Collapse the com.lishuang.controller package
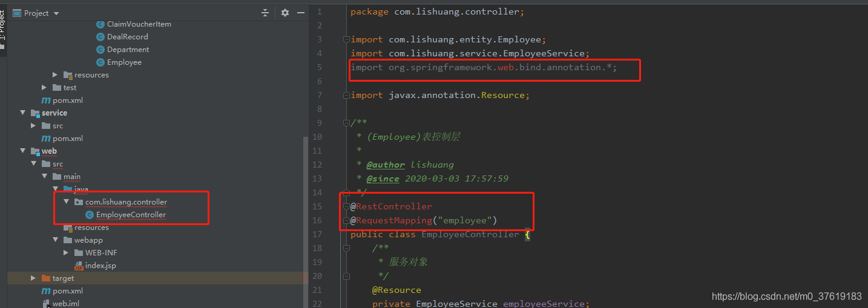The image size is (868, 308). (66, 202)
